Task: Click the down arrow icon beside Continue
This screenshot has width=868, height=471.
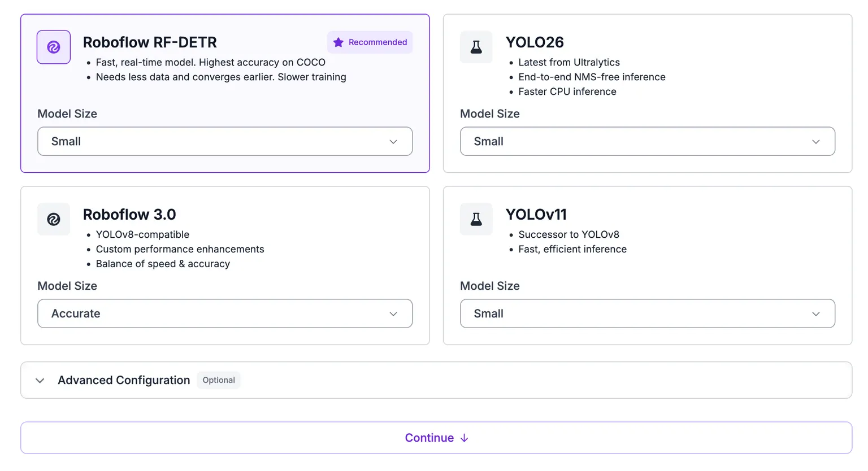Action: (465, 438)
